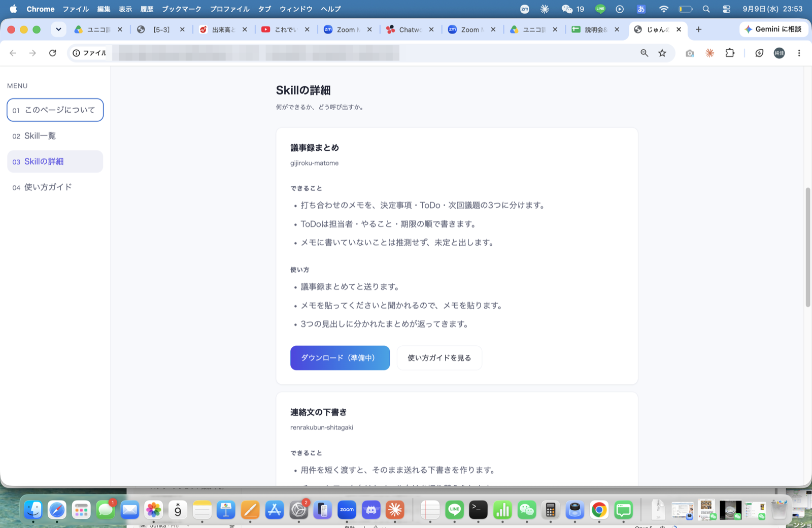Open the 履歴 menu in the menu bar
812x528 pixels.
(147, 9)
